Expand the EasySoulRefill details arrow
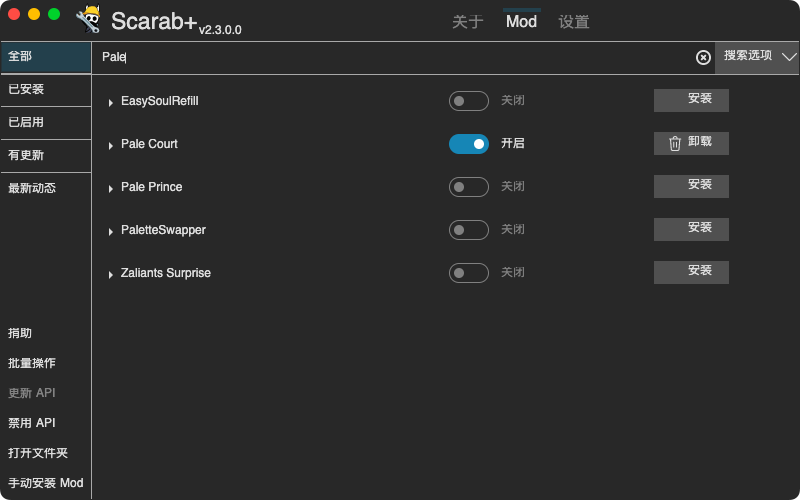This screenshot has height=500, width=800. click(111, 102)
